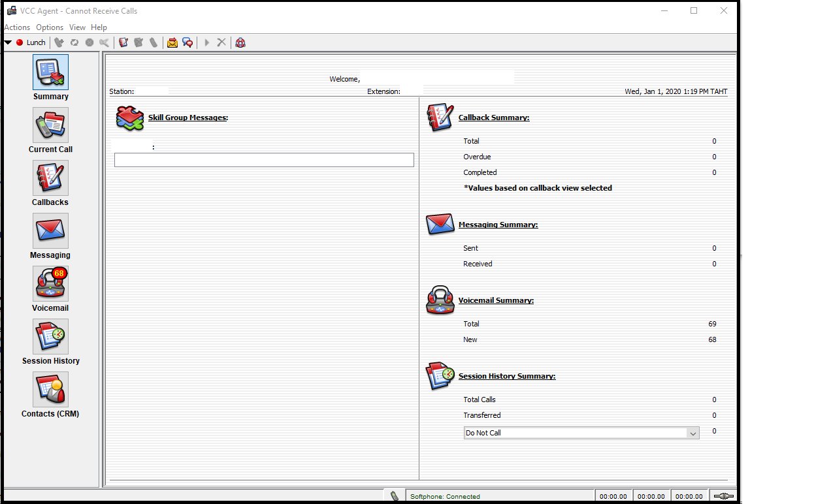Click the Callback Summary heading link
831x504 pixels.
tap(494, 118)
